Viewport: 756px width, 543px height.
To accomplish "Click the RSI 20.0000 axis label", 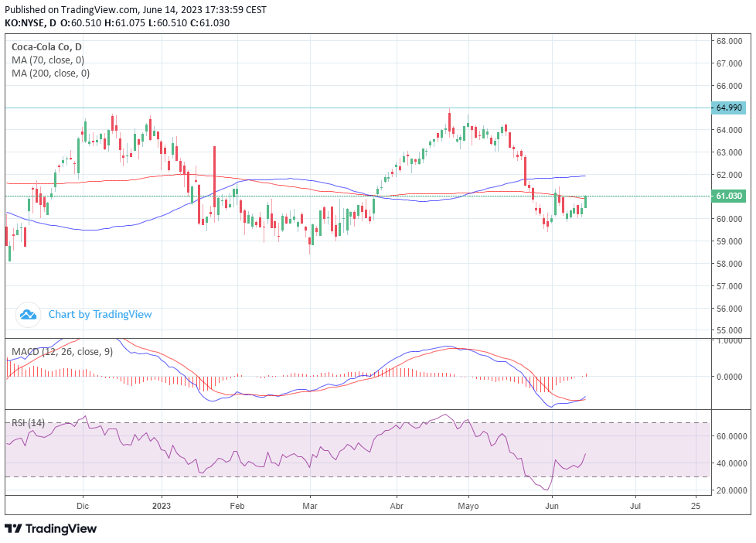I will click(x=731, y=490).
